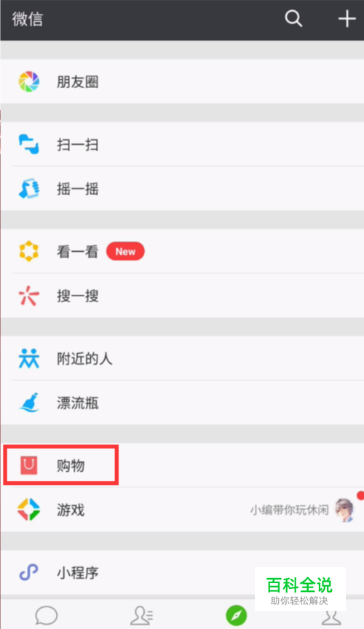
Task: Open the 小程序 mini programs icon
Action: point(29,572)
